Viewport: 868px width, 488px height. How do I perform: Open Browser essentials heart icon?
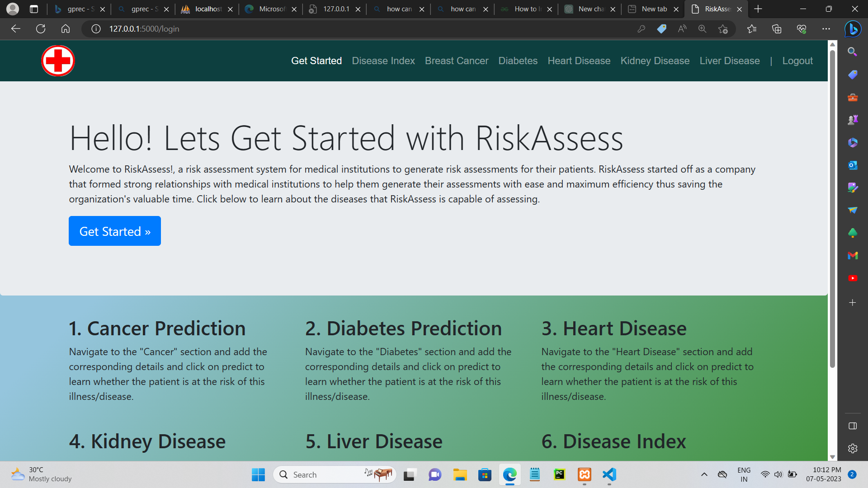(x=802, y=28)
